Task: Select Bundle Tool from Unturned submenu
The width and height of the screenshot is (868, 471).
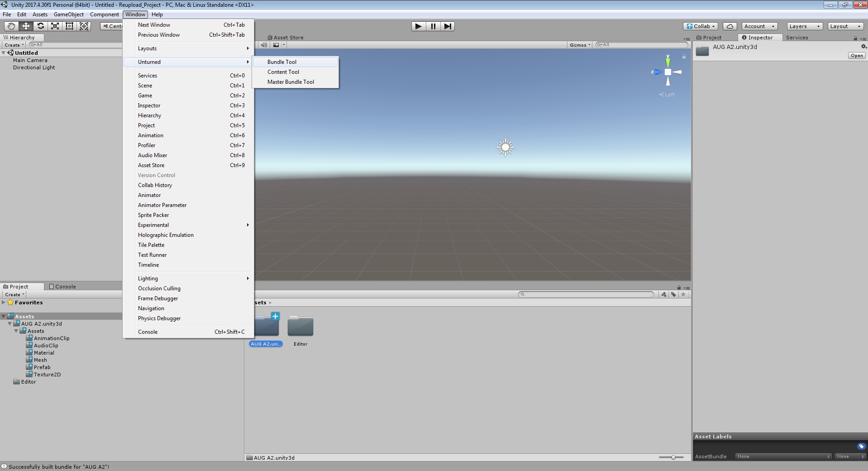Action: [296, 62]
